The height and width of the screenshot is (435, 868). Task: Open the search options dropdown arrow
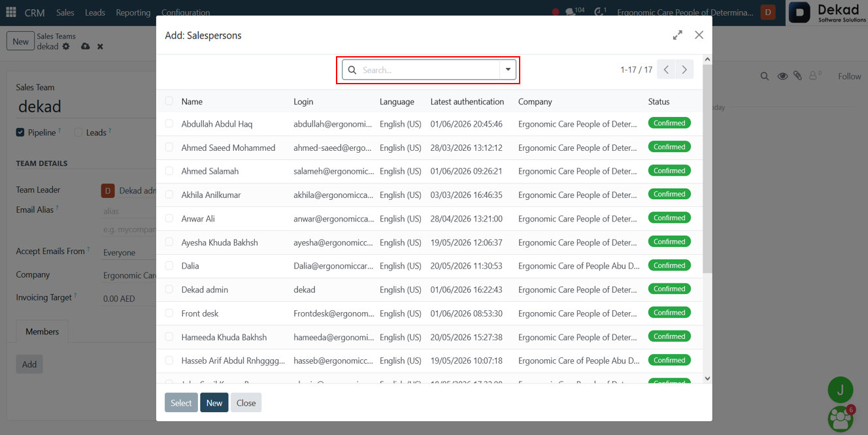pos(508,70)
